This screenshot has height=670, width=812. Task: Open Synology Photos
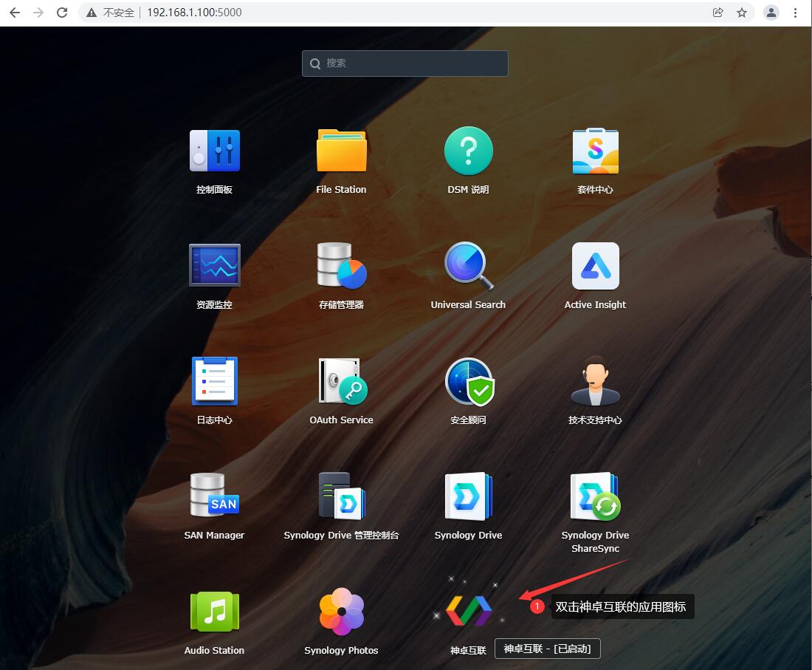point(341,612)
